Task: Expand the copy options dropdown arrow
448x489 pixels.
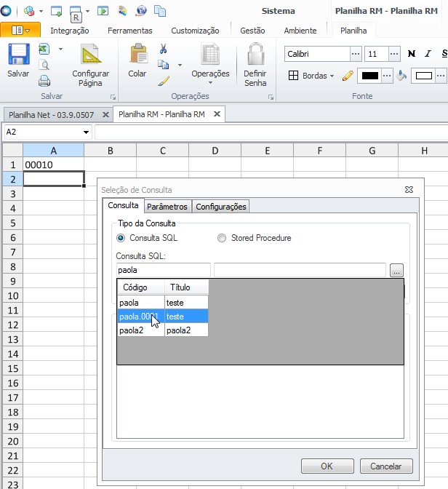Action: point(180,65)
